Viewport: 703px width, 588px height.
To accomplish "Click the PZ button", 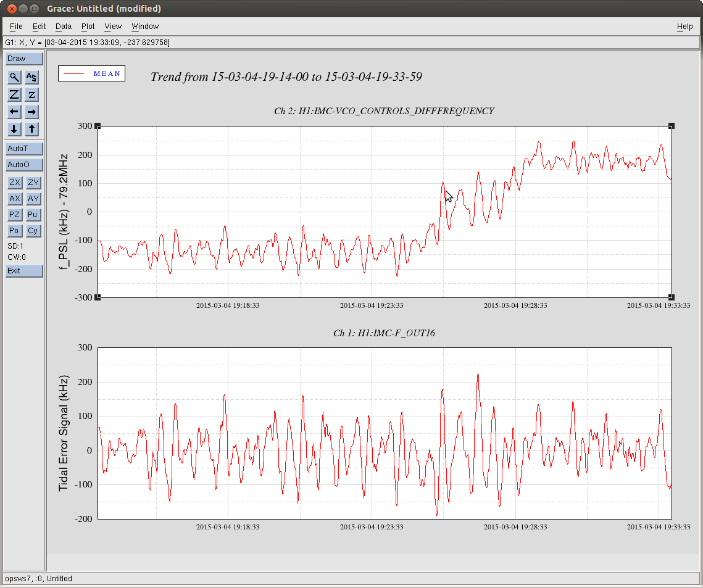I will pos(15,215).
